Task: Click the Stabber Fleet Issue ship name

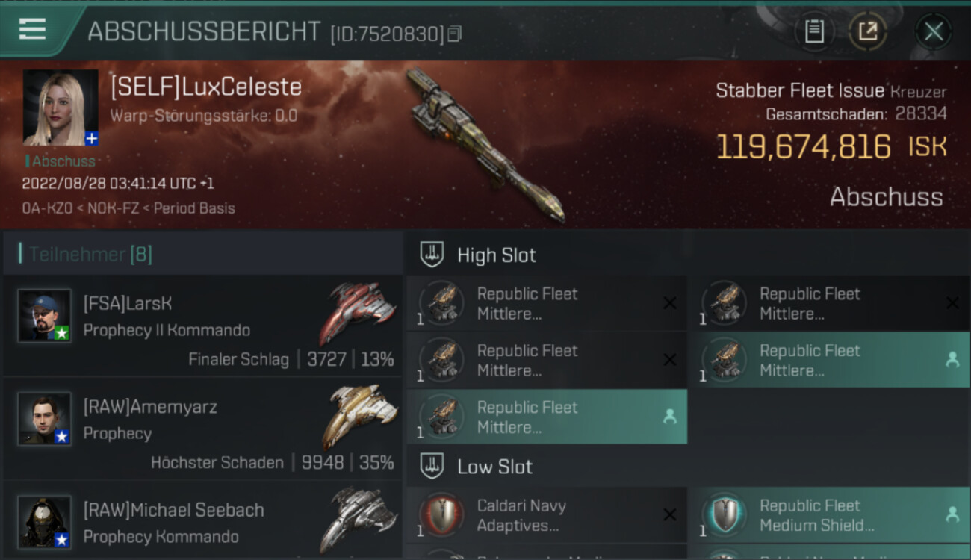Action: coord(800,91)
